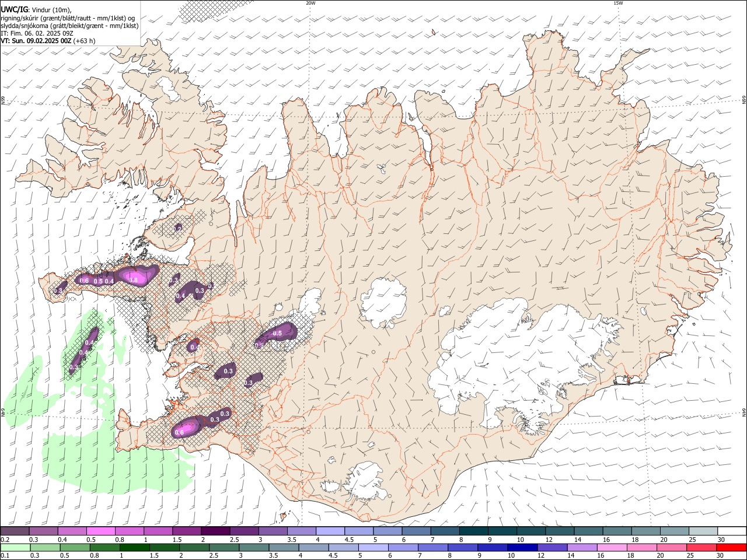747x560 pixels.
Task: Click the 15W longitude label
Action: [x=619, y=3]
